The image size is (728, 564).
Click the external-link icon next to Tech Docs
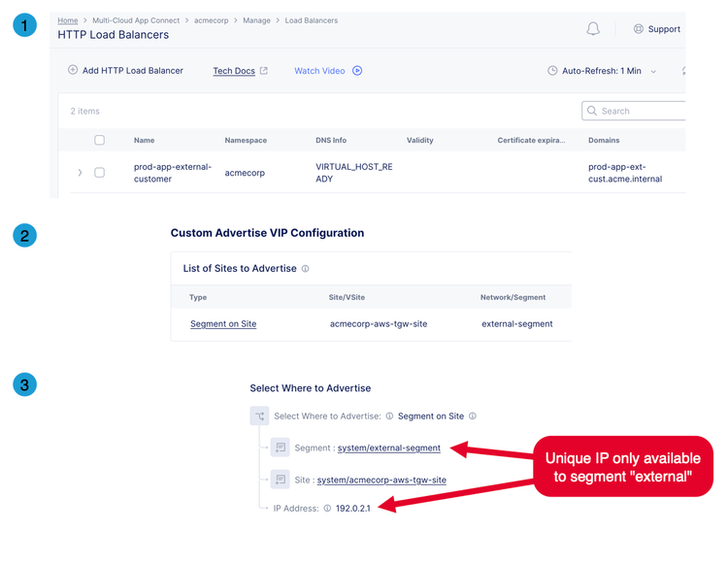point(264,71)
